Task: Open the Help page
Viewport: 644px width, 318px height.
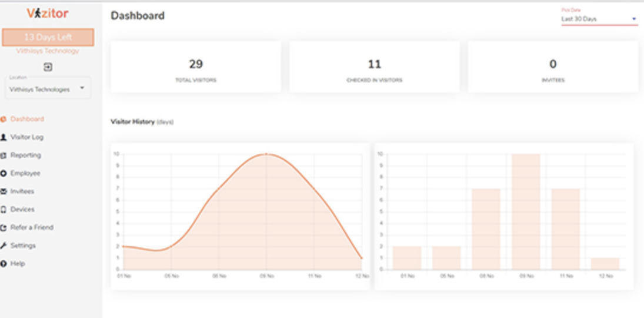Action: coord(18,264)
